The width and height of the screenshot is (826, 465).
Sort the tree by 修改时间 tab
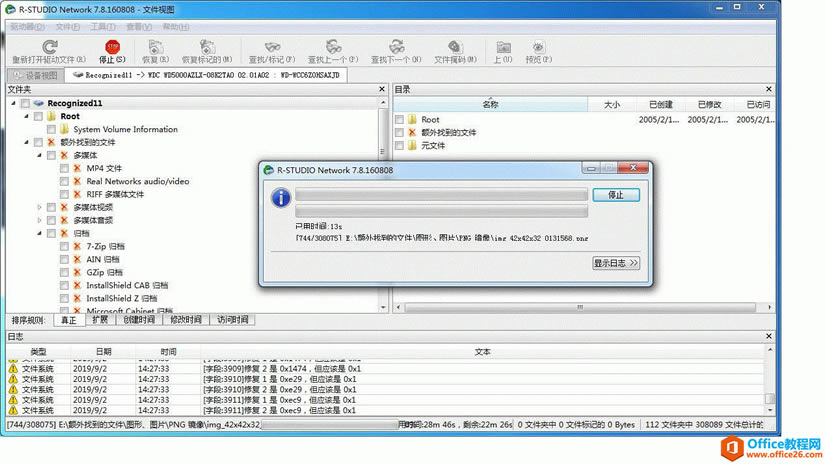pyautogui.click(x=186, y=320)
